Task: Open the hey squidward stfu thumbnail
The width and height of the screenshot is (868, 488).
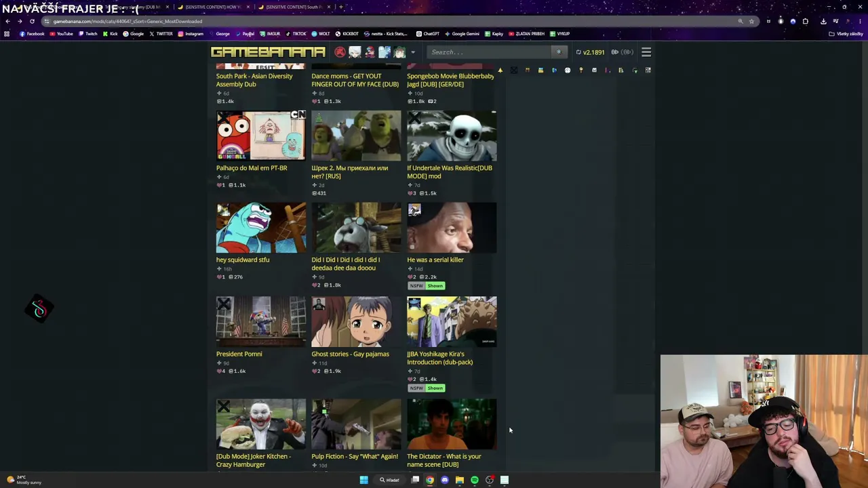Action: (x=261, y=228)
